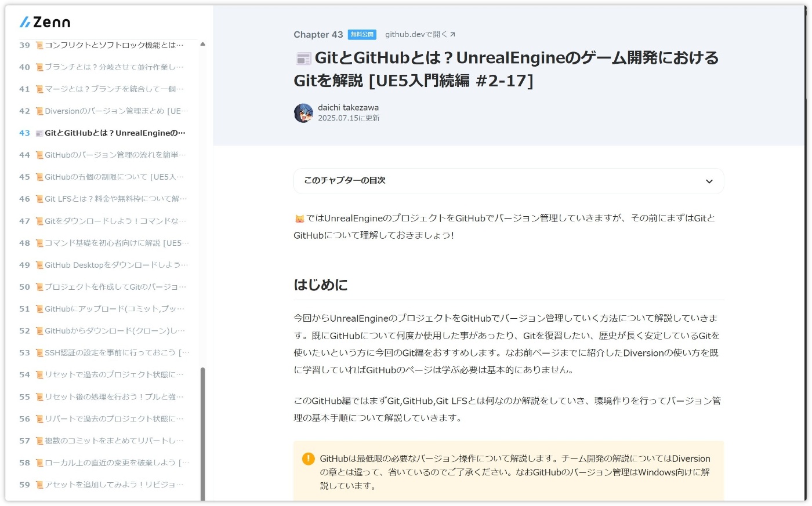Open chapter 42 Diversionのバージョン管理まとめ

(104, 111)
